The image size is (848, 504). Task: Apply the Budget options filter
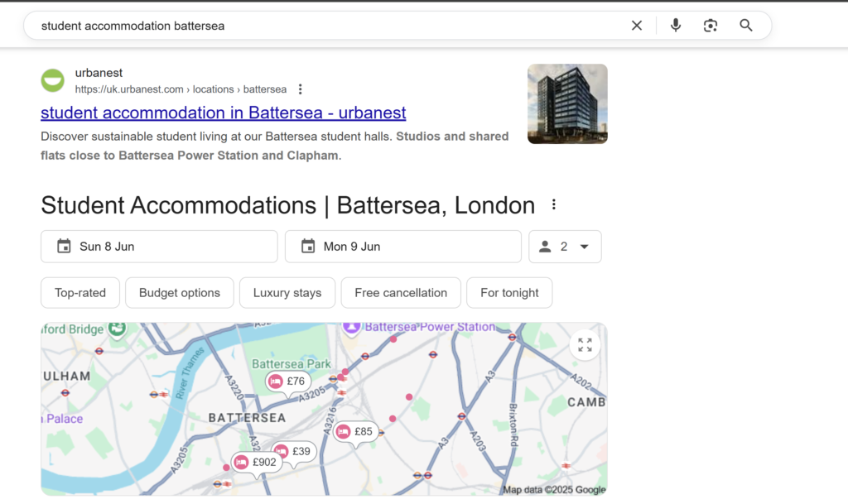point(180,293)
